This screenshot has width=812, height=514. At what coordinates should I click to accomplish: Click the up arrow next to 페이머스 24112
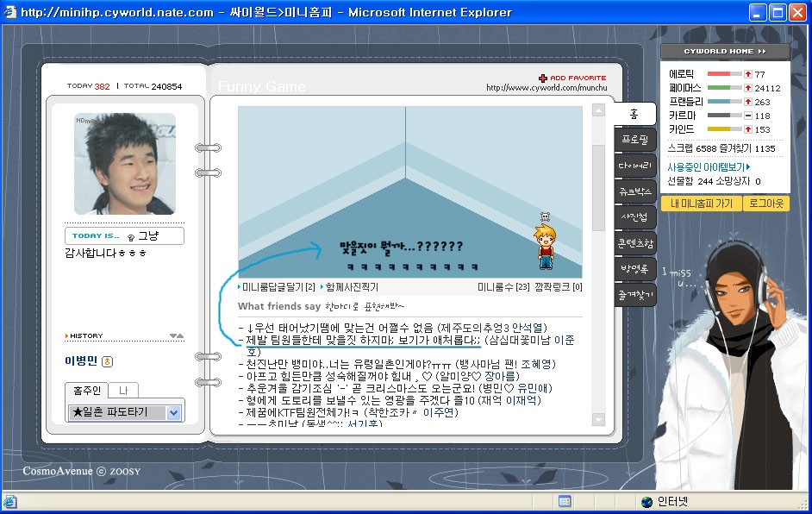[x=748, y=88]
